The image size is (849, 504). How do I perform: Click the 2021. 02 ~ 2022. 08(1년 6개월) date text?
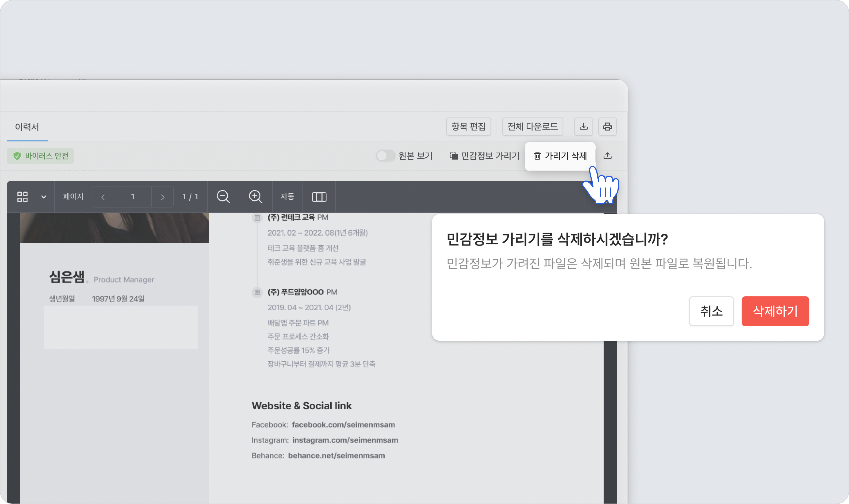click(x=317, y=233)
